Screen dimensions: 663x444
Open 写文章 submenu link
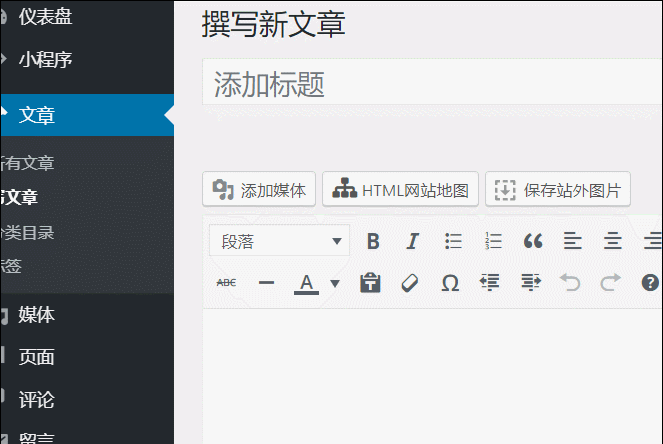19,197
